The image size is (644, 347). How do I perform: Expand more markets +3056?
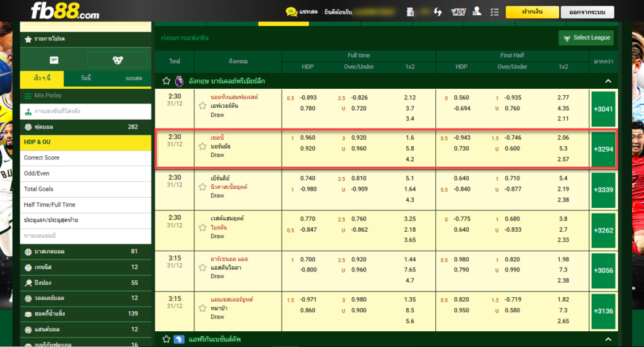click(603, 271)
